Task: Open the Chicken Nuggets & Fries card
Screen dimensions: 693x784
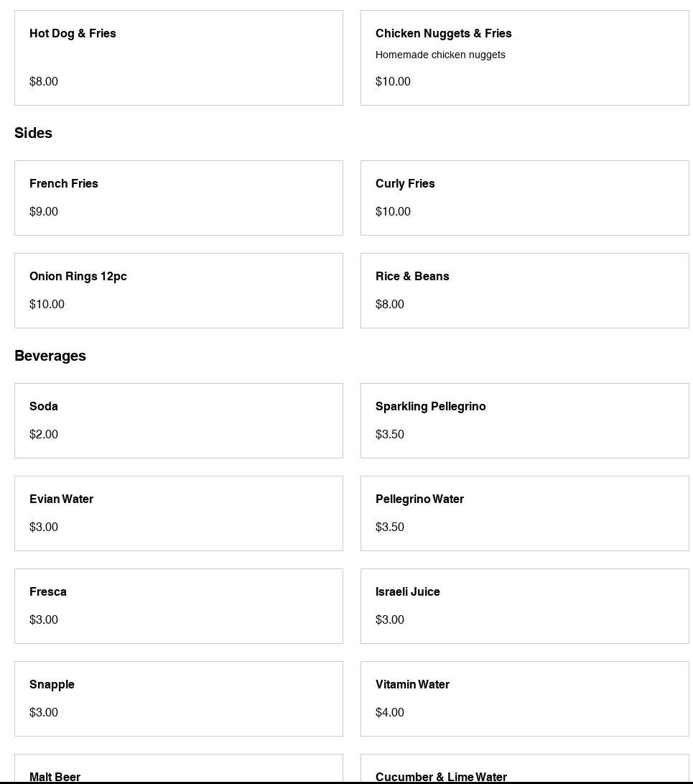Action: (x=524, y=57)
